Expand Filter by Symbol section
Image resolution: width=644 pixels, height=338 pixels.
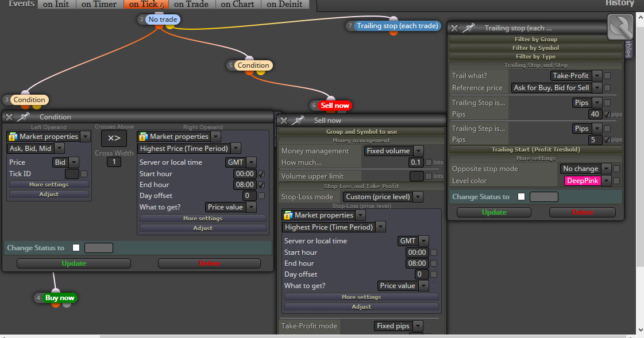coord(535,48)
